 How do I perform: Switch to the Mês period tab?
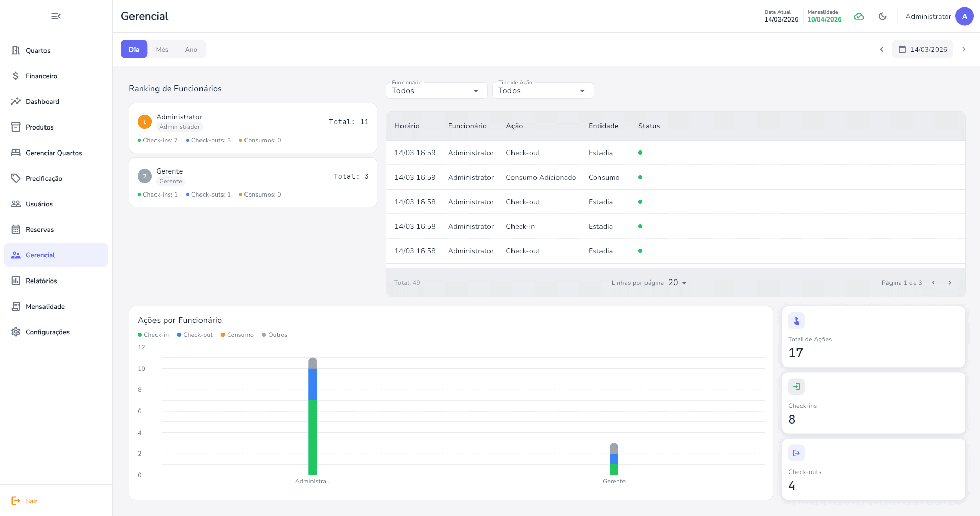pos(162,50)
